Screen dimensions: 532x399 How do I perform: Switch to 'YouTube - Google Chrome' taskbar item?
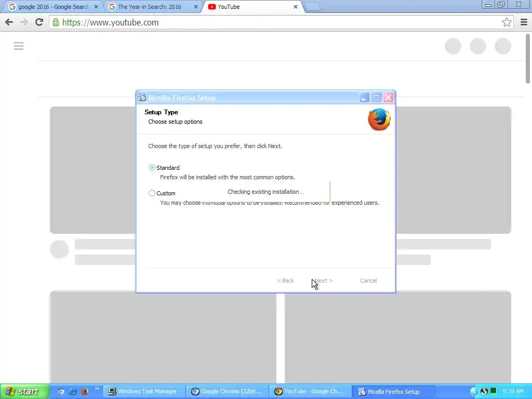pyautogui.click(x=310, y=392)
